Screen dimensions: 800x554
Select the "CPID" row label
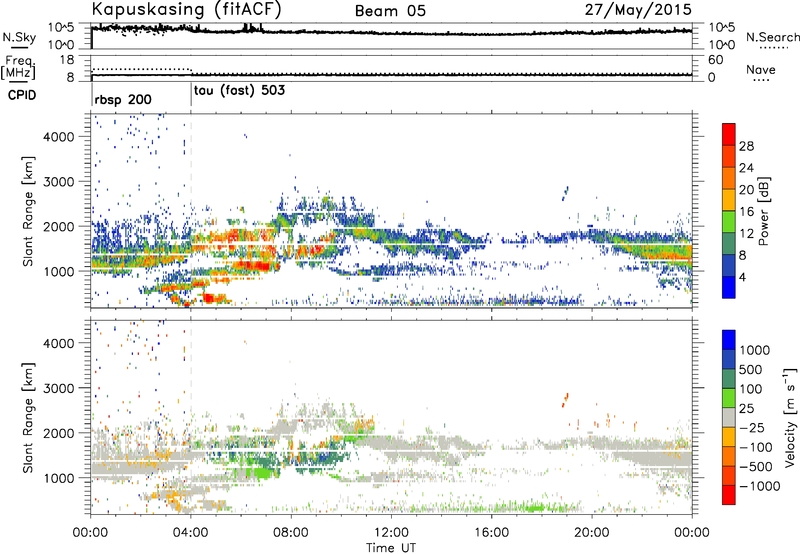tap(22, 95)
